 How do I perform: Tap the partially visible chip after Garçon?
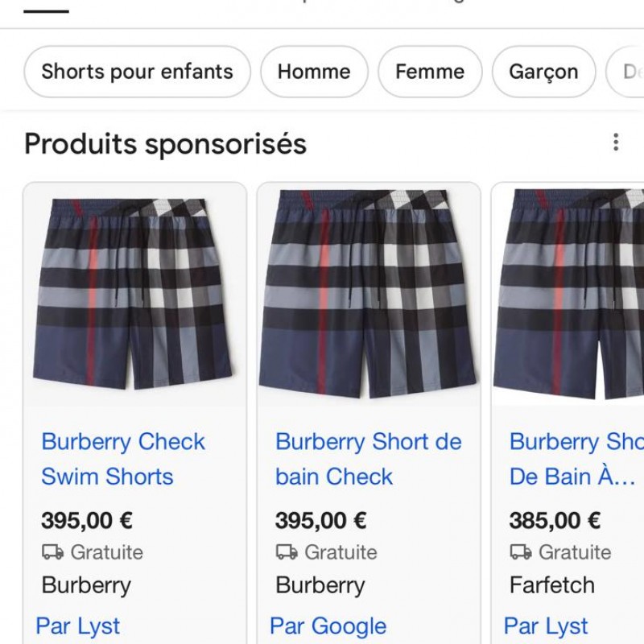tap(628, 72)
